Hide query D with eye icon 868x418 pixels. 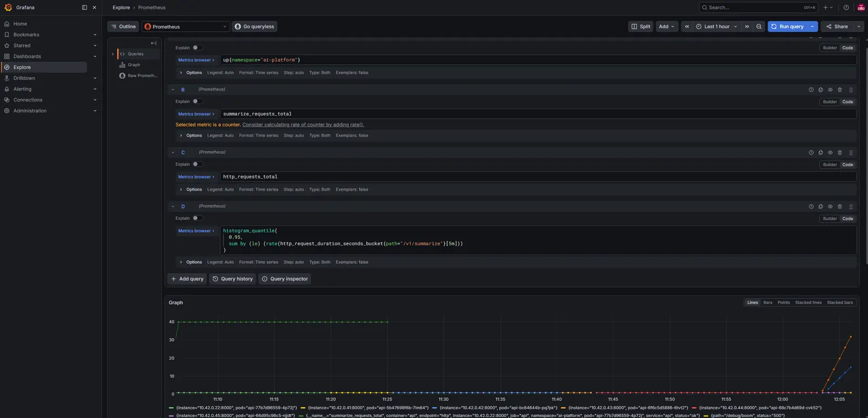[x=830, y=206]
